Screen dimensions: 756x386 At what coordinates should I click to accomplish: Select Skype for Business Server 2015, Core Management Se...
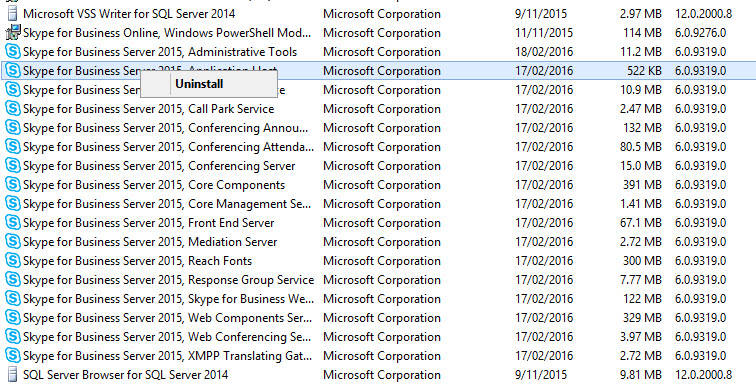pyautogui.click(x=167, y=204)
